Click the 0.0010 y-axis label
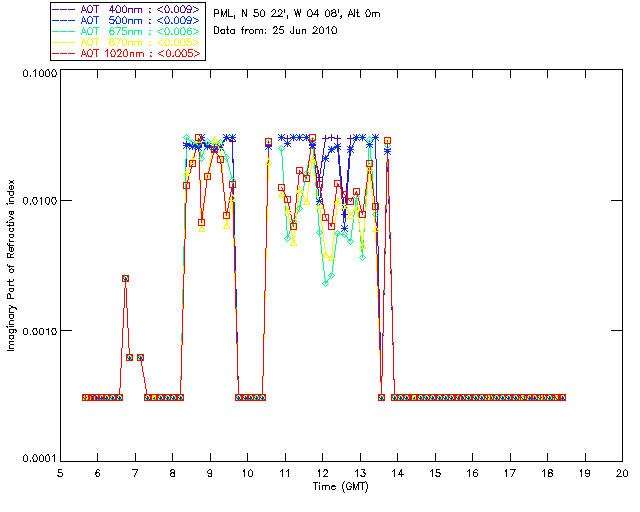This screenshot has width=640, height=512. pyautogui.click(x=39, y=331)
